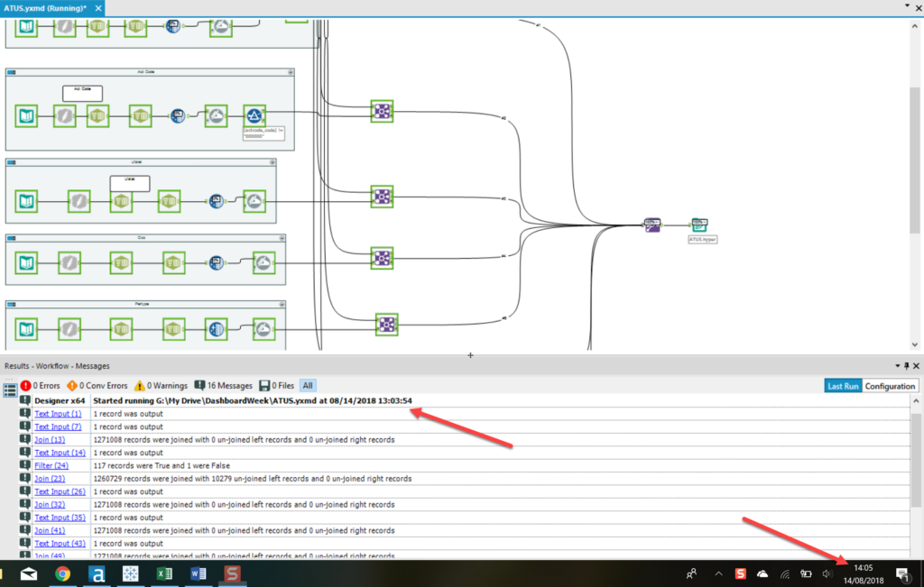
Task: Open Excel from the taskbar
Action: [164, 573]
